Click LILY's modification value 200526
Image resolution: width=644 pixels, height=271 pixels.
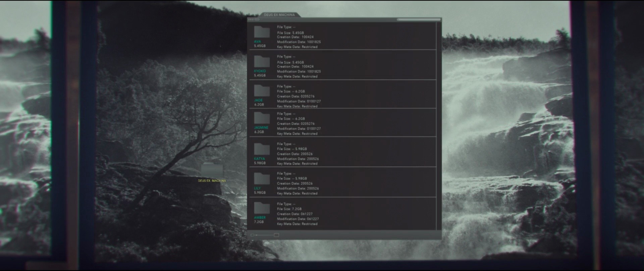tap(313, 188)
